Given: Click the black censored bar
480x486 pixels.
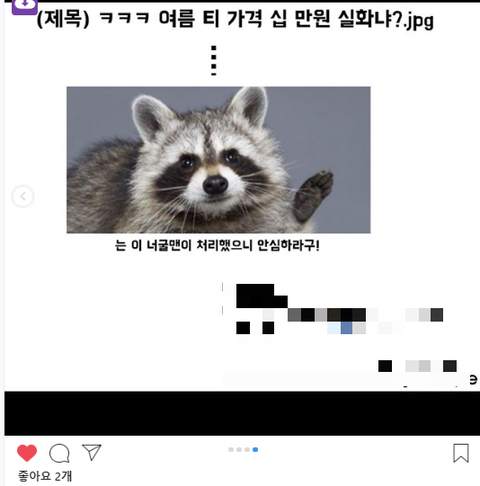Looking at the screenshot, I should point(242,413).
